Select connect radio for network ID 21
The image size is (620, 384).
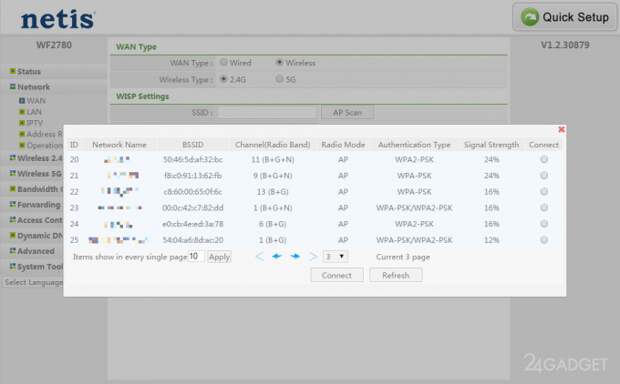point(544,175)
